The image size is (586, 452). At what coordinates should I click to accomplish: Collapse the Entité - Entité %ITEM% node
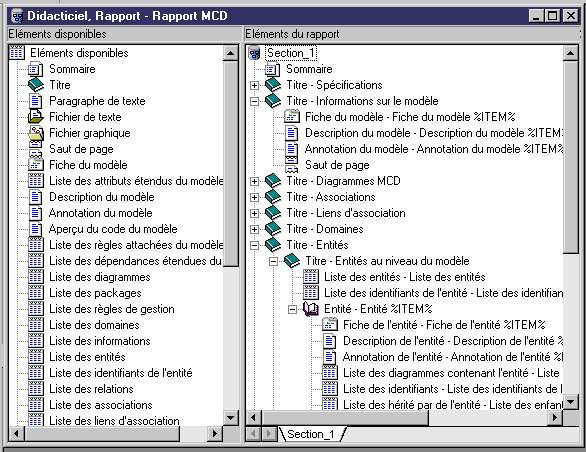[293, 309]
